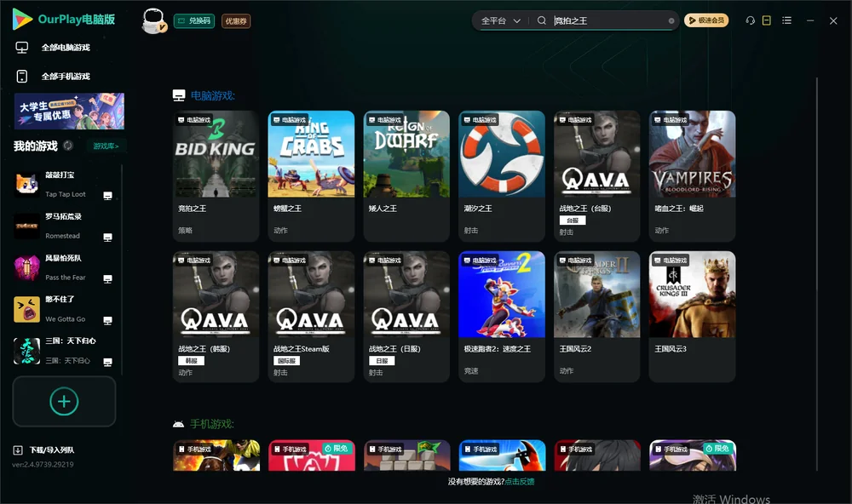Click the 手机游戏 section Android icon

pyautogui.click(x=178, y=424)
